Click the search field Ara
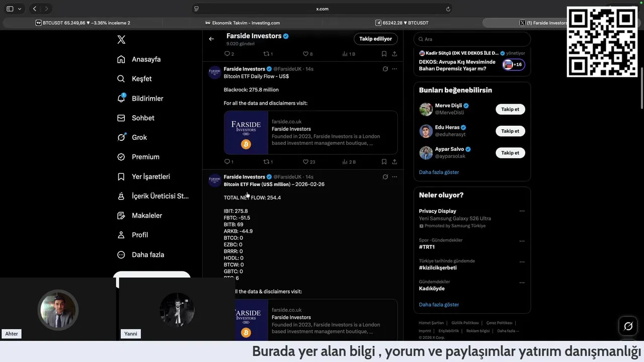The width and height of the screenshot is (644, 362). (472, 39)
